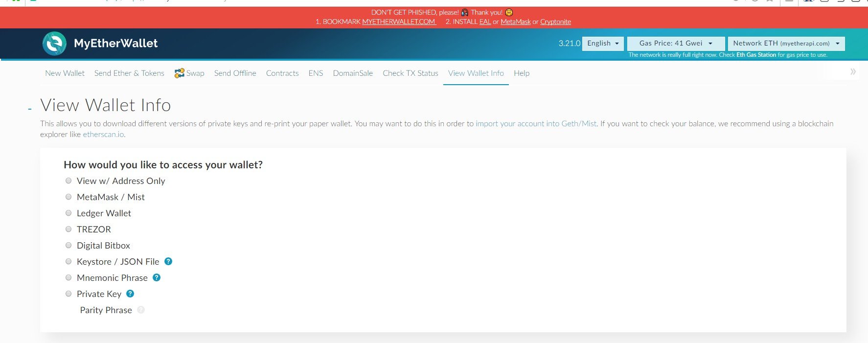This screenshot has height=343, width=868.
Task: Open Eth Gas Station link
Action: click(x=756, y=55)
